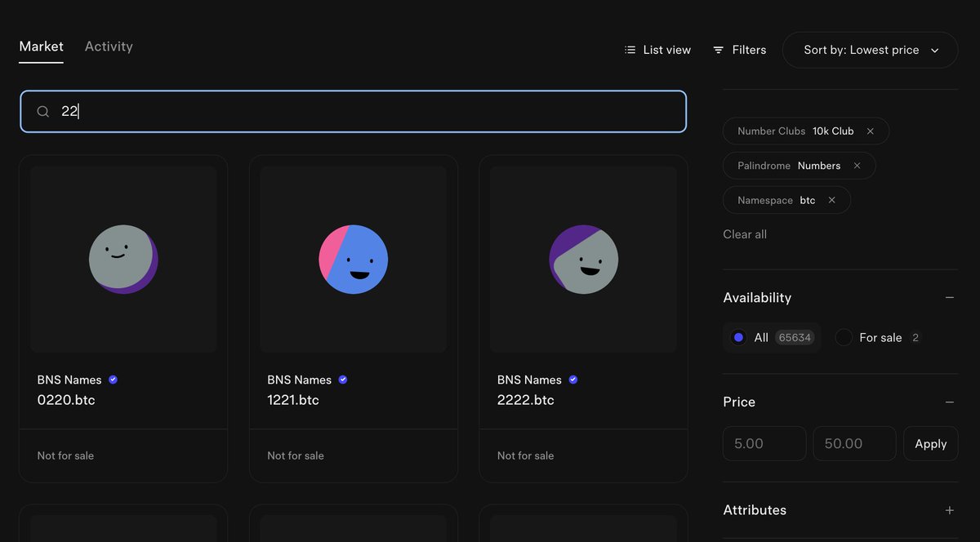This screenshot has height=542, width=980.
Task: Click the 0220.btc name text
Action: click(66, 400)
